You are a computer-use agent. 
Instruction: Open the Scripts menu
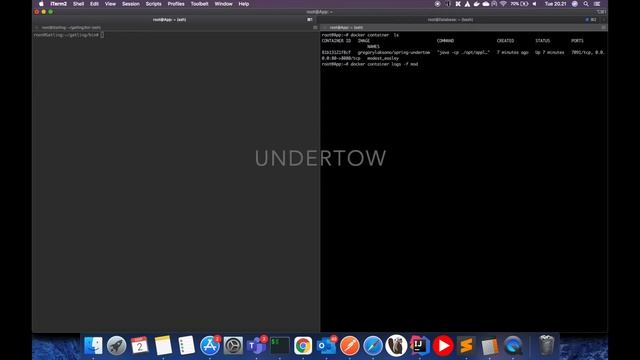click(x=153, y=4)
